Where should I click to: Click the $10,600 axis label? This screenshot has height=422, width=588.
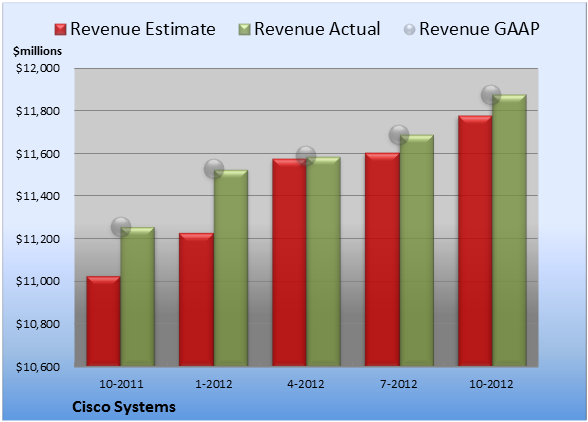tap(38, 366)
